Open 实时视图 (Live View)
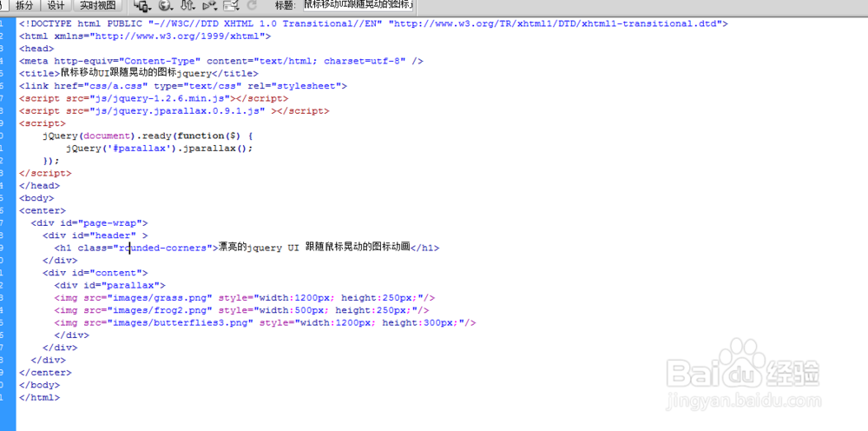This screenshot has height=431, width=868. tap(98, 5)
